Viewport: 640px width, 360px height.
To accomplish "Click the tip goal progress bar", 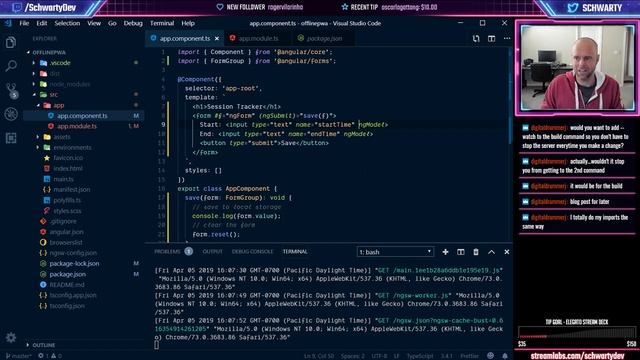I will pyautogui.click(x=577, y=333).
